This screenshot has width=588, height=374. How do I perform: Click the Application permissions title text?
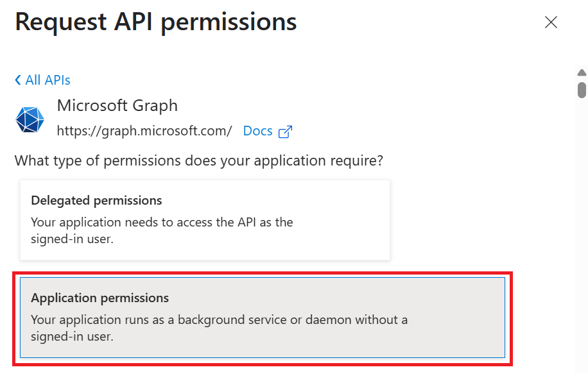click(x=100, y=298)
